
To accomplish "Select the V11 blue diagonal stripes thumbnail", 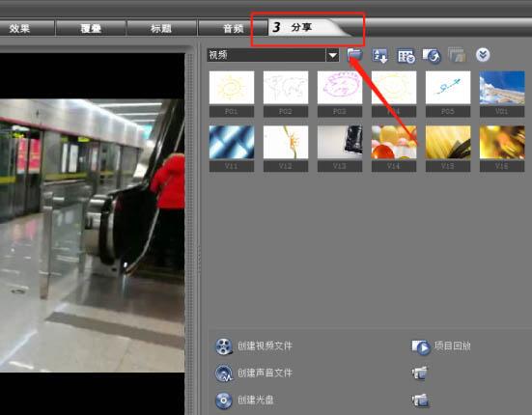I will pyautogui.click(x=232, y=143).
